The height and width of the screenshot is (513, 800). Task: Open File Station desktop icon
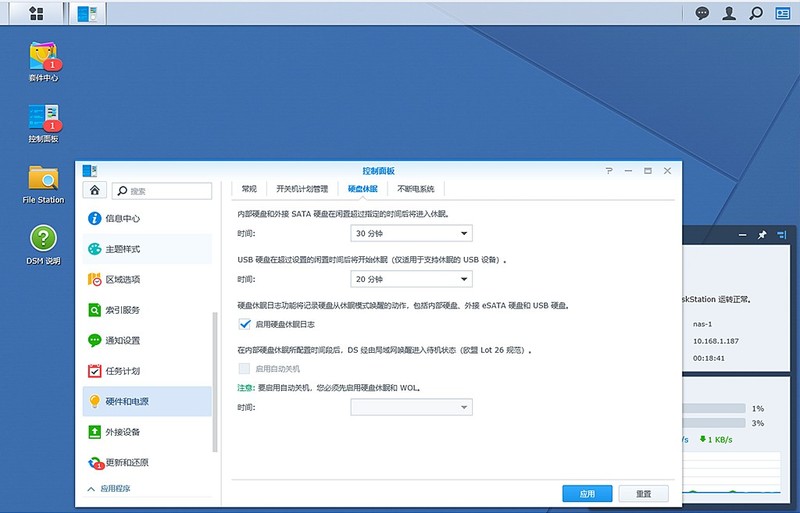click(43, 184)
